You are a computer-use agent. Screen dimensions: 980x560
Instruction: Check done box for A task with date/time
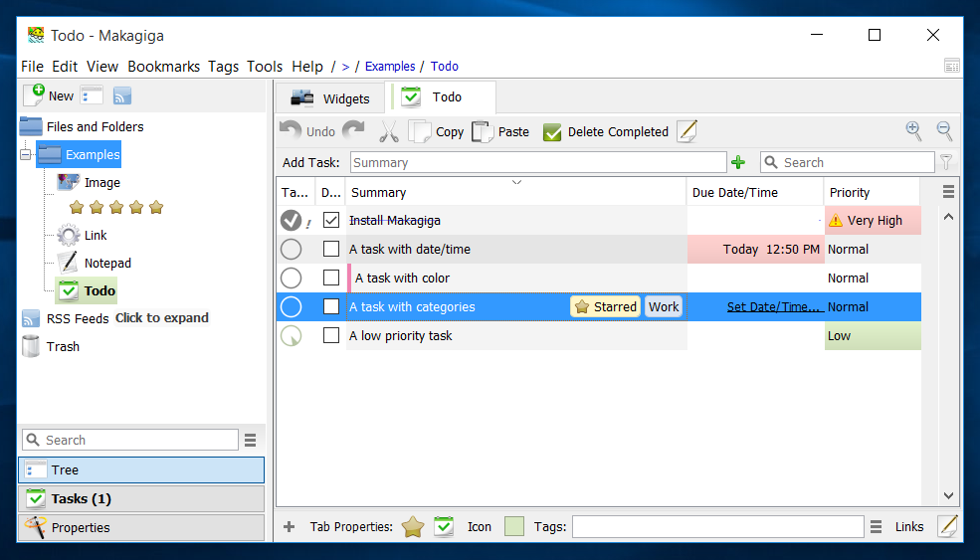331,249
